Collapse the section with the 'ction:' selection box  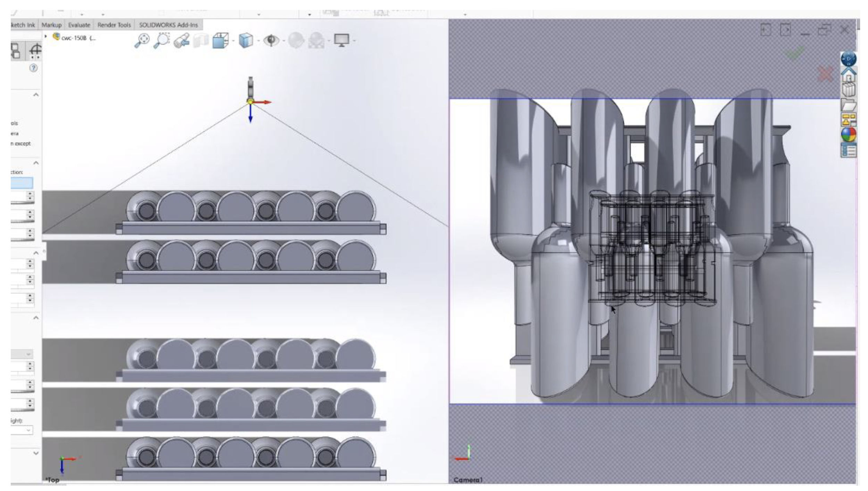tap(36, 163)
